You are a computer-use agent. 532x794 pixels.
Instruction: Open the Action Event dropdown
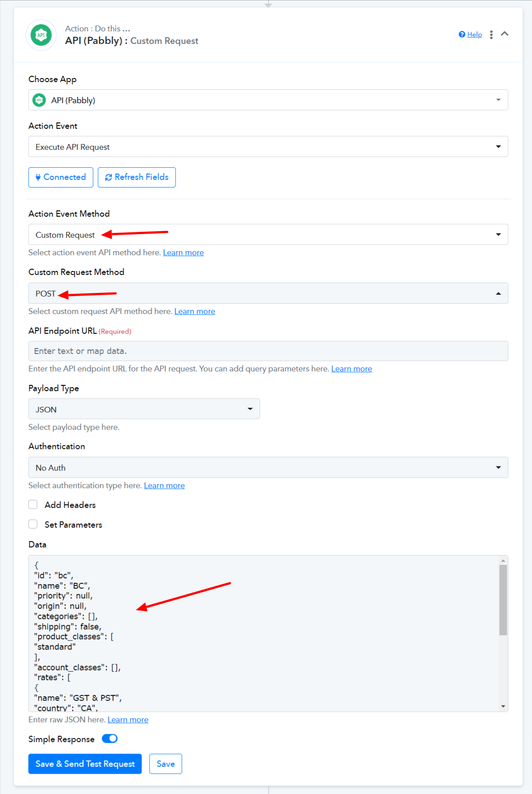coord(268,147)
